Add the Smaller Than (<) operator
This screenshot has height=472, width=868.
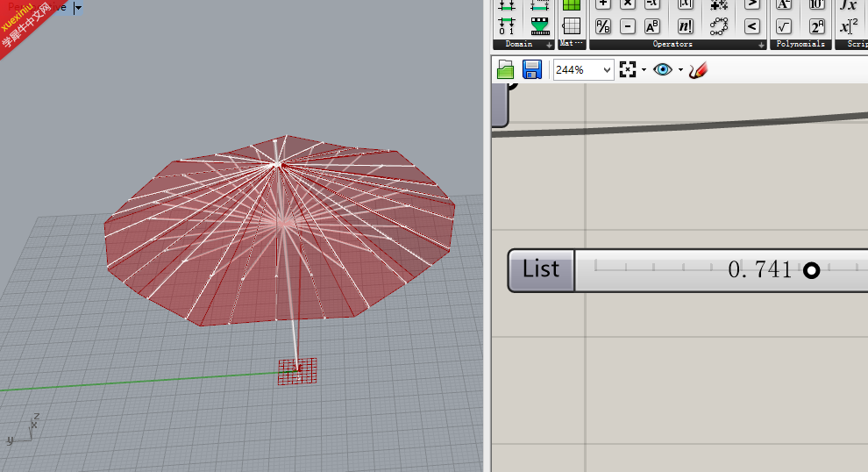coord(751,26)
